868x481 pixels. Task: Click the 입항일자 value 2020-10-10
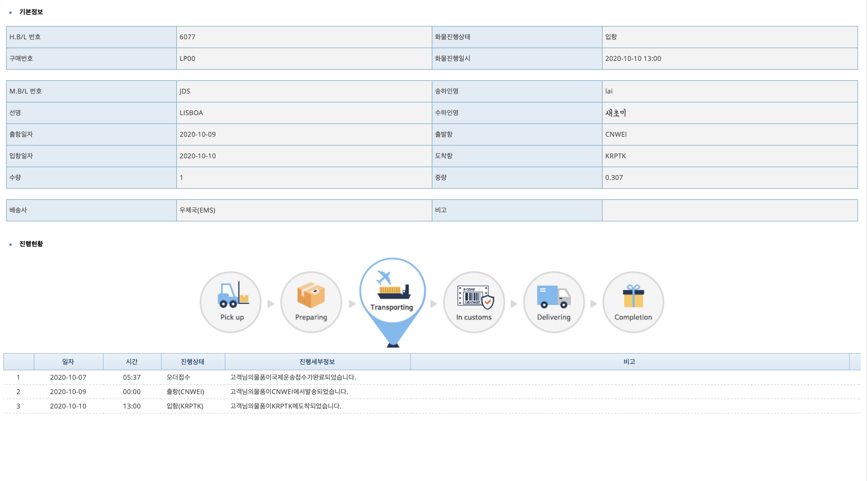(197, 156)
